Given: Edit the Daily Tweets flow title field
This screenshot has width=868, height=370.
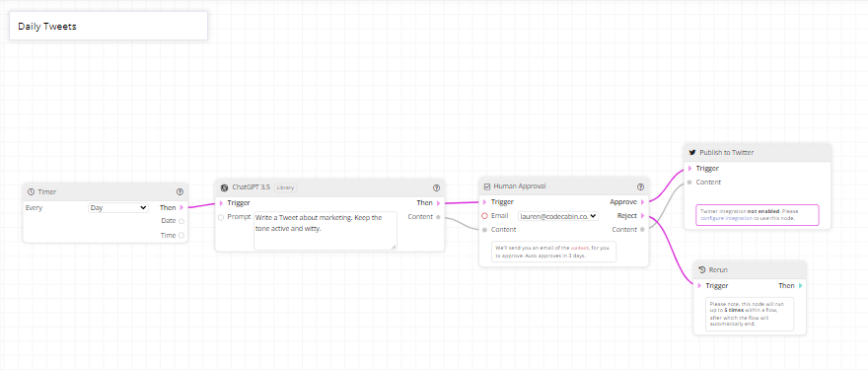Looking at the screenshot, I should click(x=108, y=26).
